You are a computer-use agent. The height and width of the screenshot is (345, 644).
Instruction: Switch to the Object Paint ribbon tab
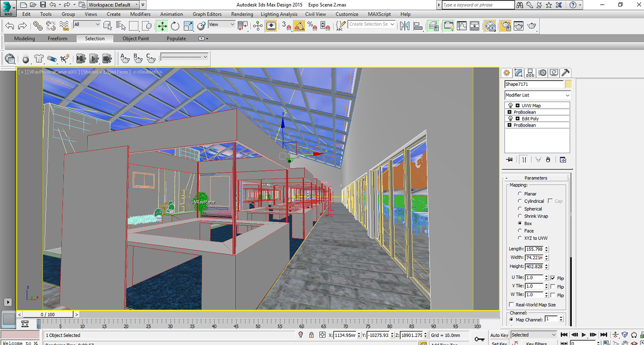136,39
